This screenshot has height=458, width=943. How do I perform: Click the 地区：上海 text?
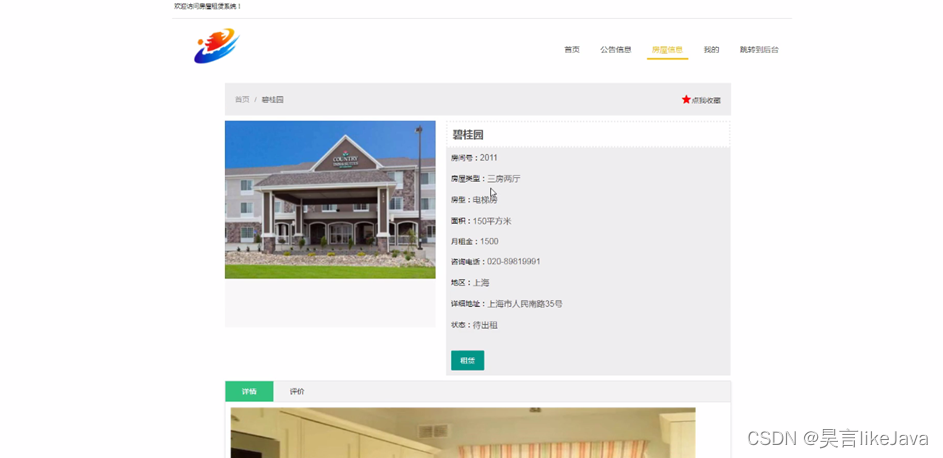tap(470, 282)
